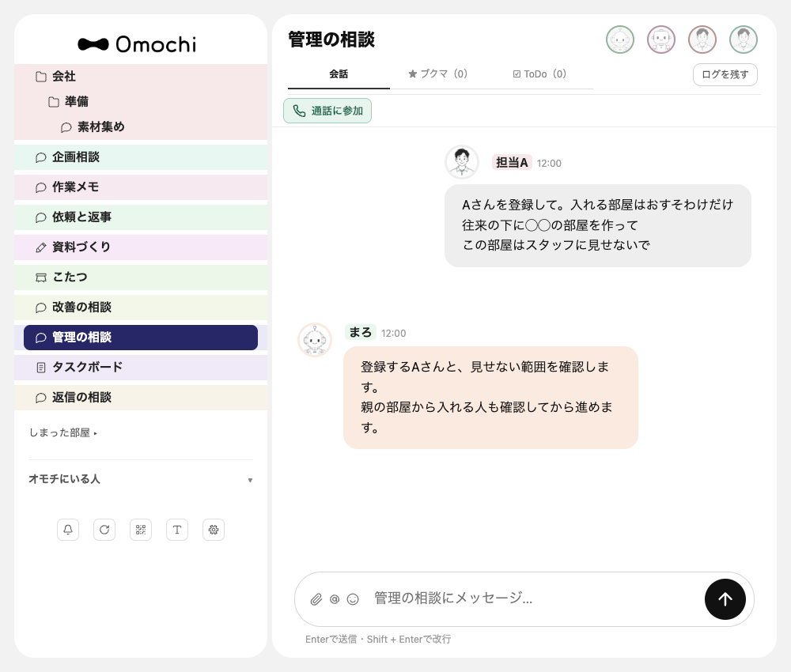Click the refresh icon
Viewport: 791px width, 672px height.
pyautogui.click(x=104, y=530)
